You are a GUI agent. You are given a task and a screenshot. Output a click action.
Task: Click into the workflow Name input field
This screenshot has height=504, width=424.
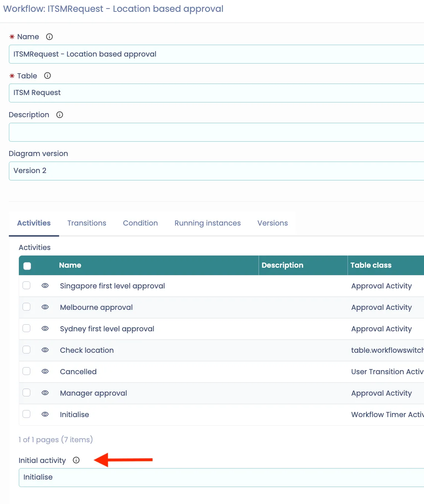pos(216,54)
